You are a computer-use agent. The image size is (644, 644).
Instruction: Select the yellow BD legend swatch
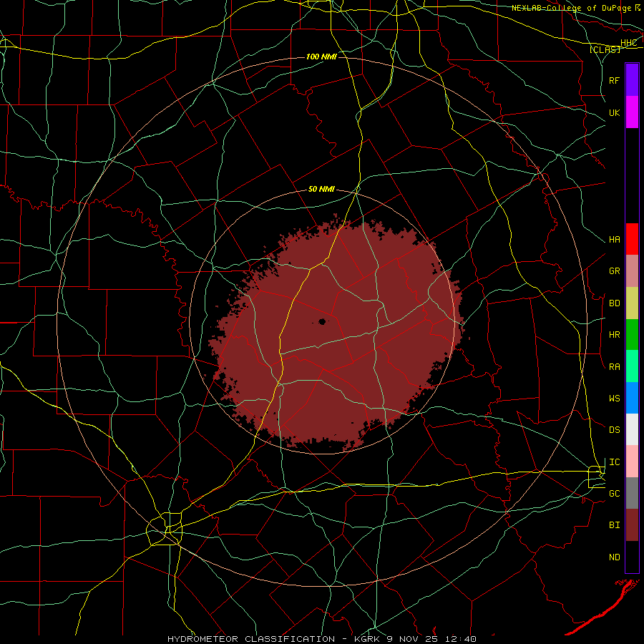(632, 303)
